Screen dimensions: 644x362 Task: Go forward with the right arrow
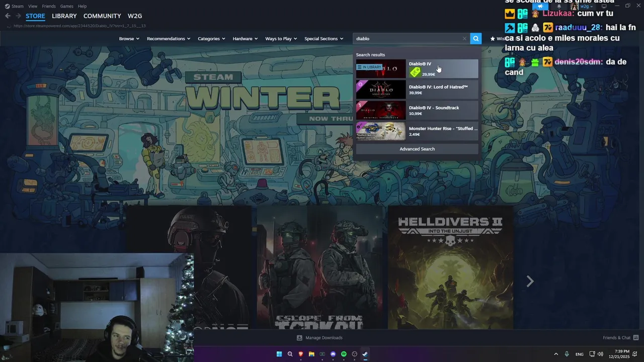[18, 16]
